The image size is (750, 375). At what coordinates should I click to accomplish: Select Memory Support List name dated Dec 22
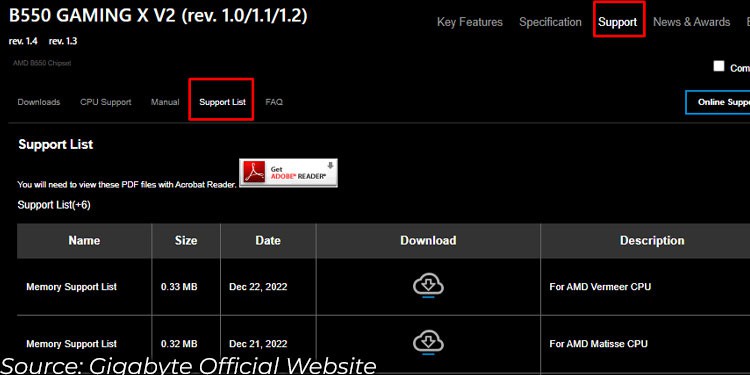[72, 287]
